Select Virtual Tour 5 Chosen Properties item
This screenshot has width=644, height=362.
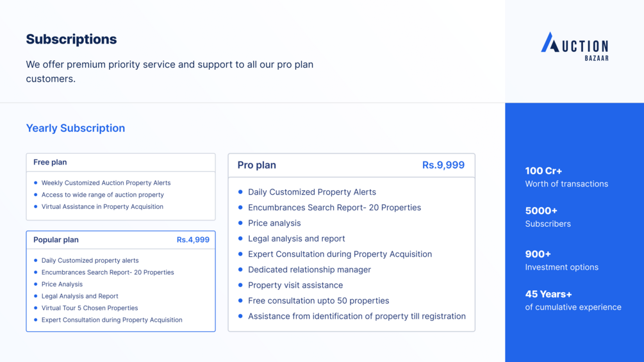click(90, 308)
